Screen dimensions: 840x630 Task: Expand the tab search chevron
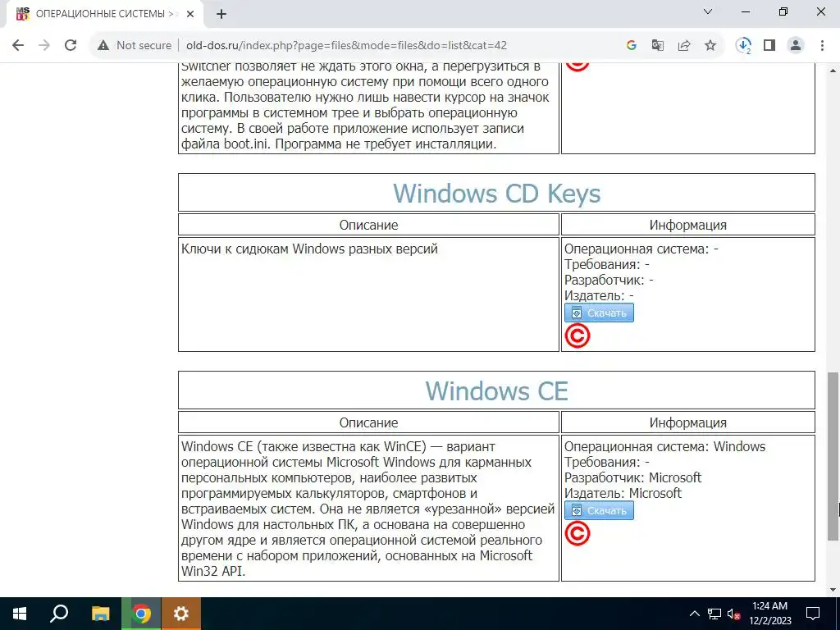point(708,11)
